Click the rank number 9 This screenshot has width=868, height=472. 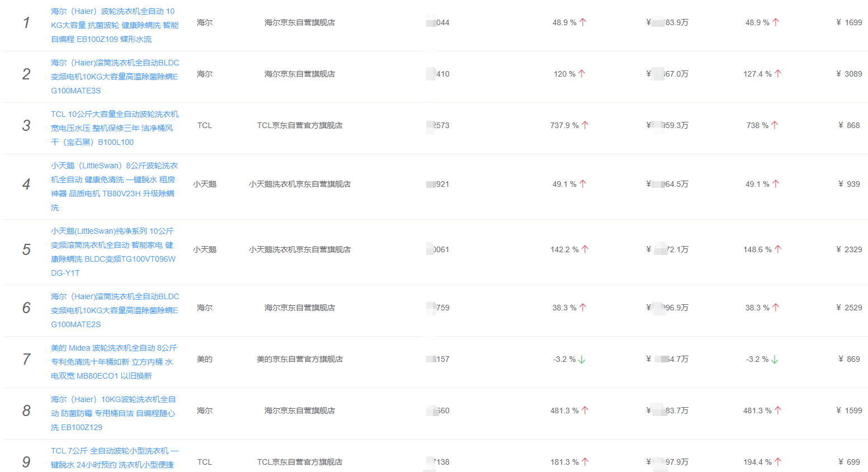pyautogui.click(x=26, y=462)
